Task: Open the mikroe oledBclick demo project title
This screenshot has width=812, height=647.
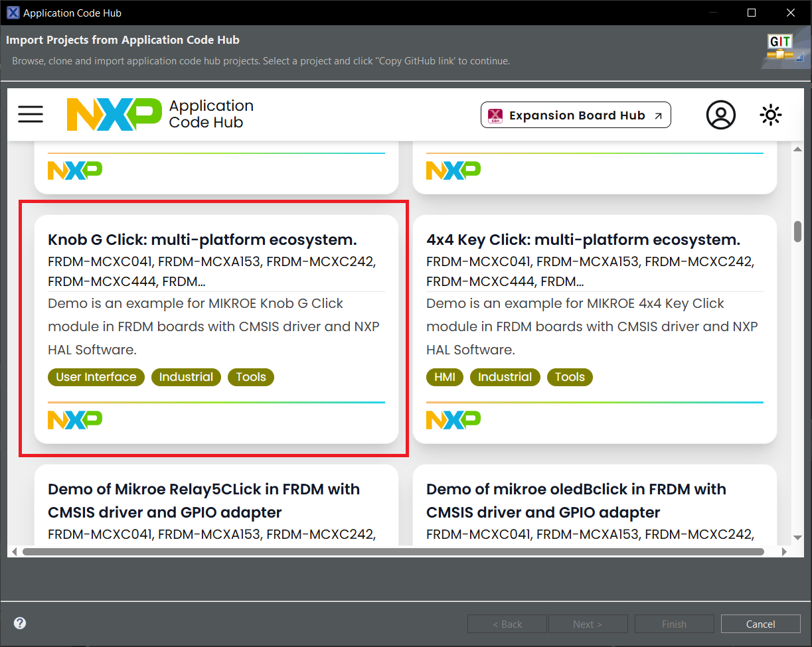Action: (576, 500)
